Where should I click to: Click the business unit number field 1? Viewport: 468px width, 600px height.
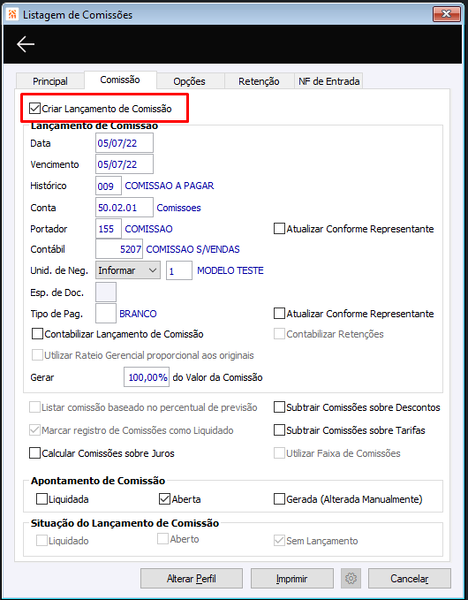coord(179,271)
